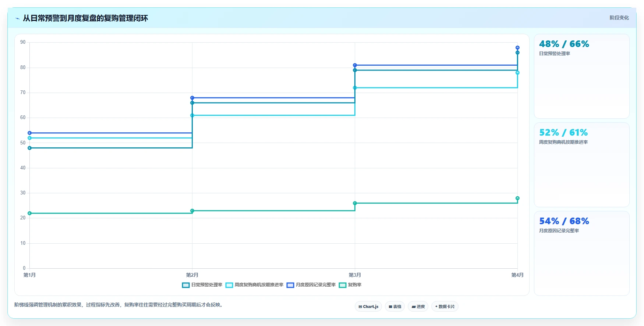Select the 月度原因记录完整率 point at 第4月

pos(517,48)
